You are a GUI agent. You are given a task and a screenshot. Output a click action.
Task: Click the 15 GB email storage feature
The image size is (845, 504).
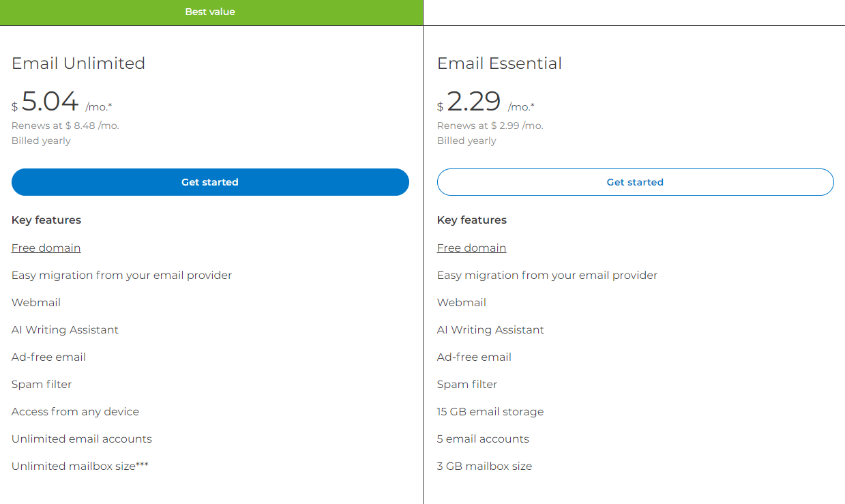[490, 411]
